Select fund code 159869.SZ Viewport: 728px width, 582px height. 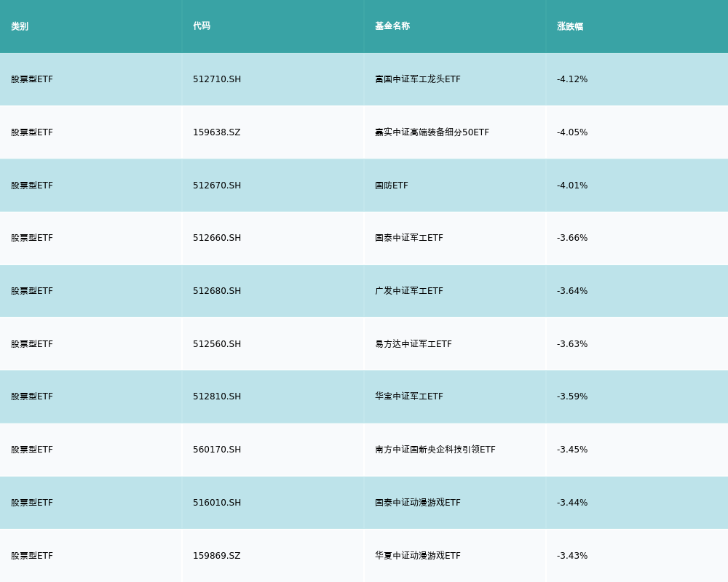tap(217, 556)
